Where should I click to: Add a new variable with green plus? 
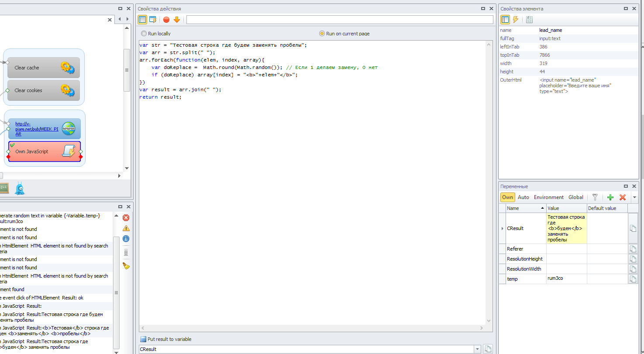coord(610,197)
